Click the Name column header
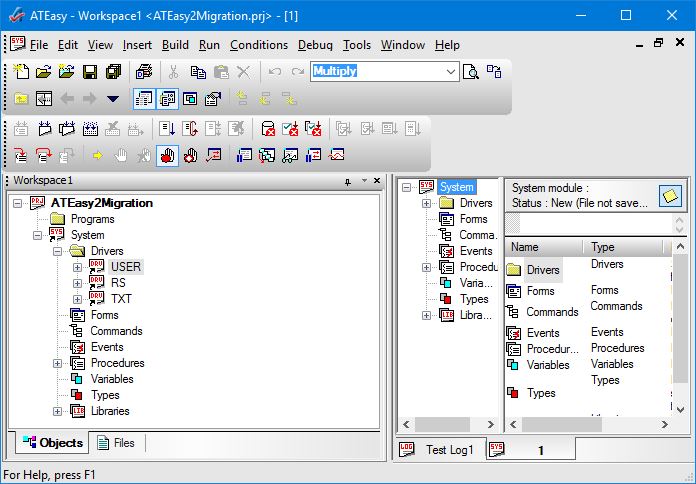Screen dimensions: 696x484 544,247
